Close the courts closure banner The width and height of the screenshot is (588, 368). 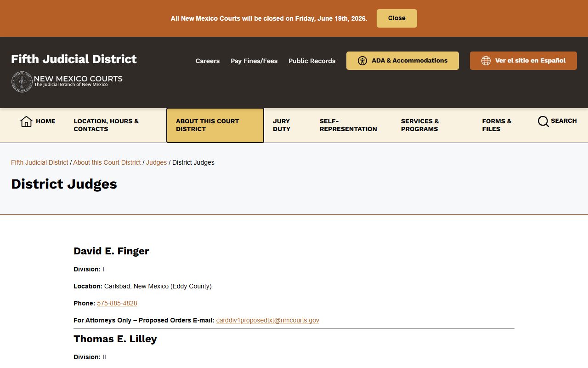[x=397, y=18]
